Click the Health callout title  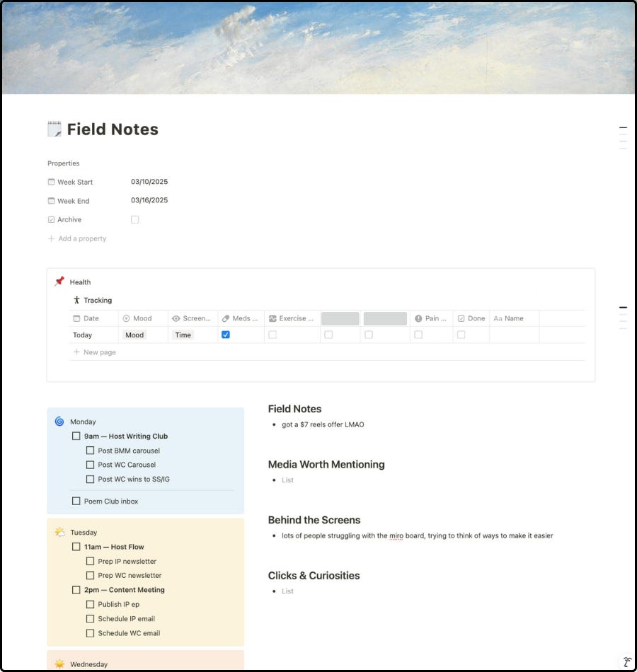tap(80, 282)
